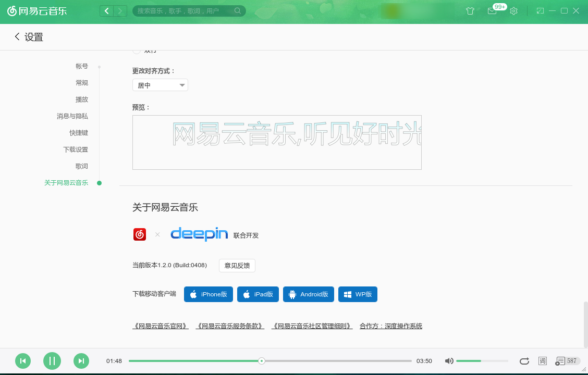
Task: Pause the current song
Action: pyautogui.click(x=52, y=361)
